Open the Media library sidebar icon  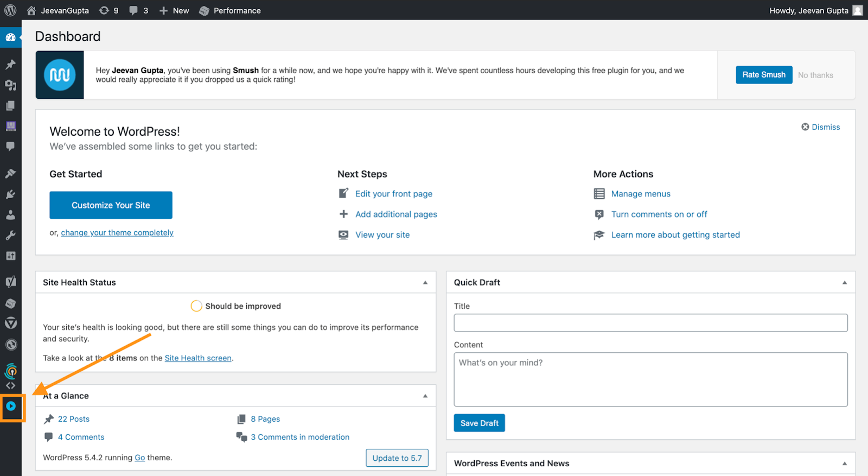[10, 85]
